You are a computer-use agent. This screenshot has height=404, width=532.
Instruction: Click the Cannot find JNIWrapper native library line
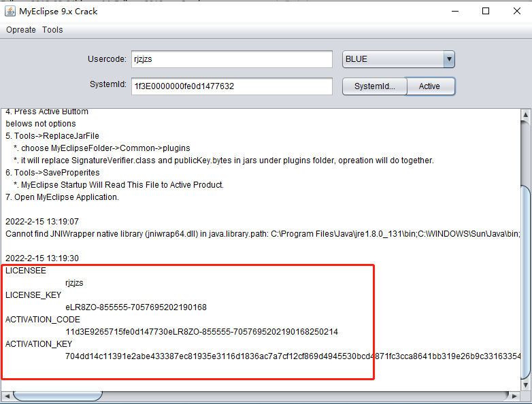tap(263, 234)
